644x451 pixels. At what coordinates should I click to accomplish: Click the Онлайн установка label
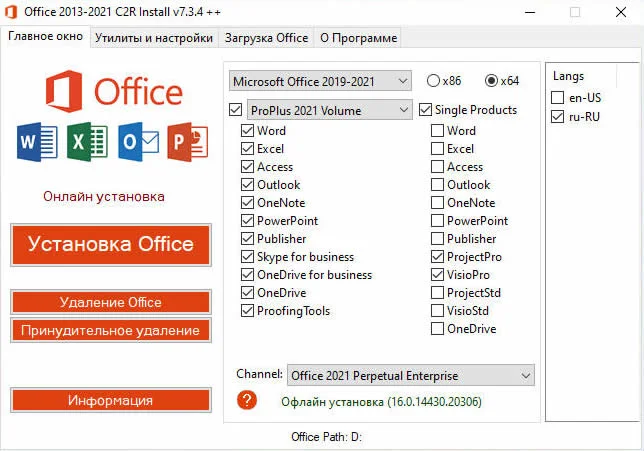click(104, 196)
